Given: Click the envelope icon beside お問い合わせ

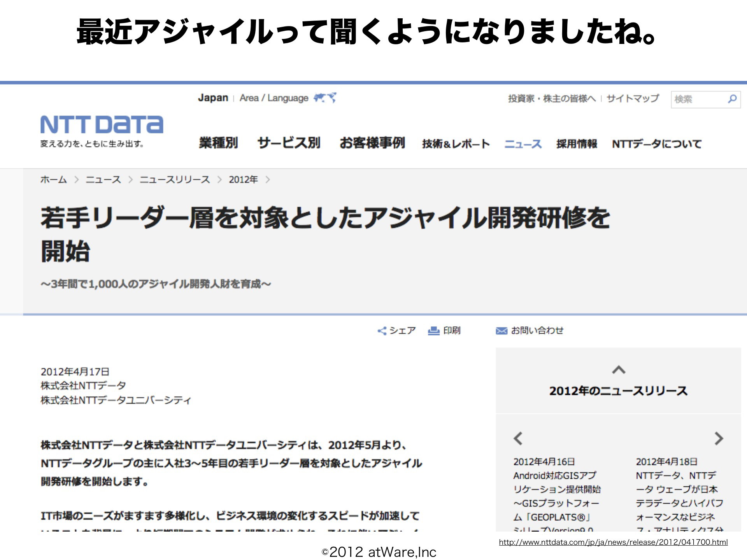Looking at the screenshot, I should point(502,331).
